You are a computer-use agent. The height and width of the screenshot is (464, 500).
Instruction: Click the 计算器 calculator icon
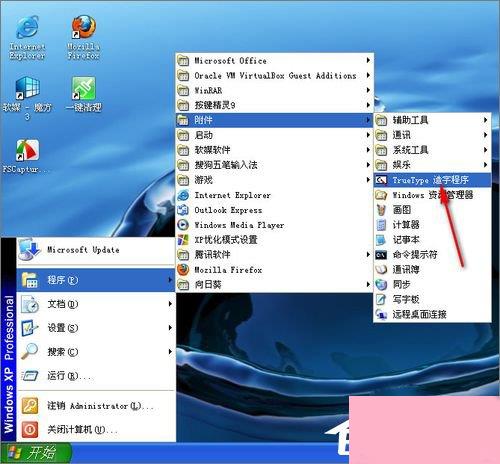coord(381,225)
